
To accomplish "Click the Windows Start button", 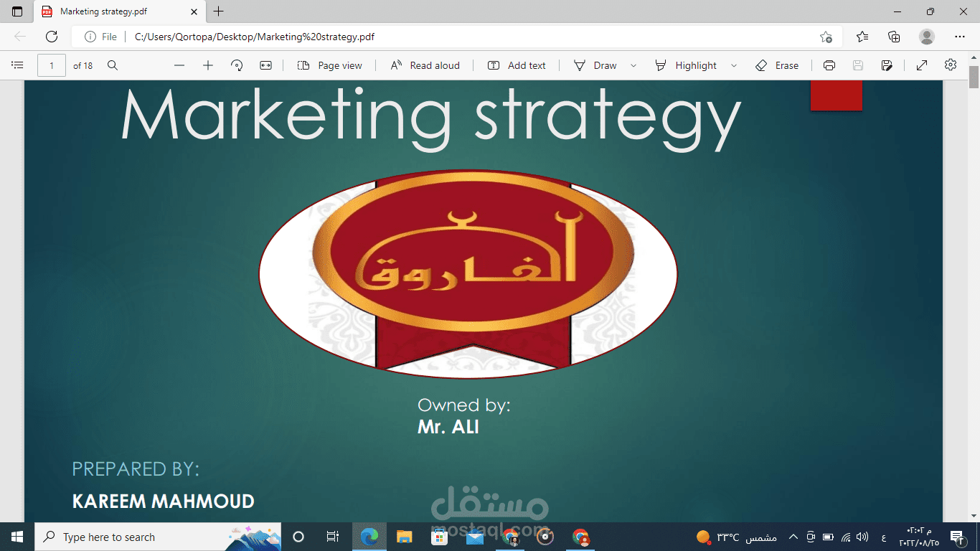I will 17,537.
